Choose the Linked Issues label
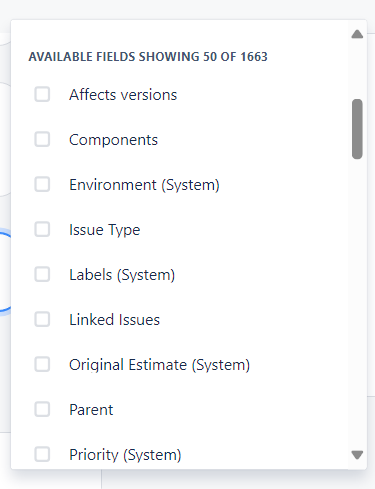 (114, 320)
